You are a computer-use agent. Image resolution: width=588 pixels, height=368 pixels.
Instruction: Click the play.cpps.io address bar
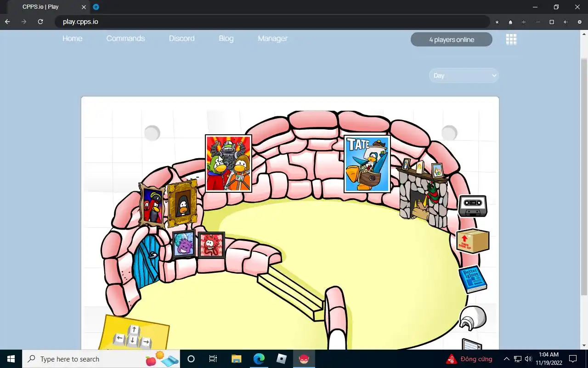[272, 22]
